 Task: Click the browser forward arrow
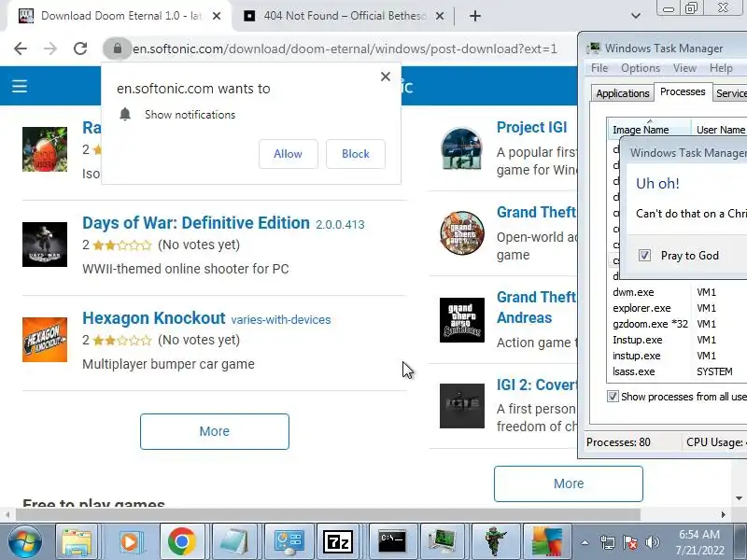(x=50, y=49)
